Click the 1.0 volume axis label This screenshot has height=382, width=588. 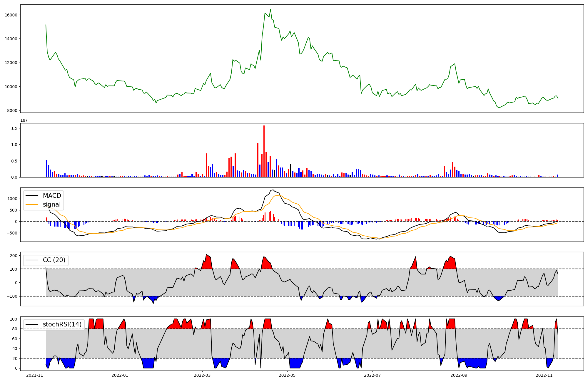pos(14,145)
